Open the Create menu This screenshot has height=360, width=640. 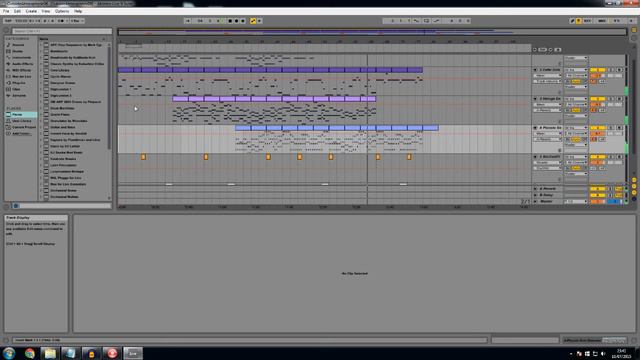(31, 11)
